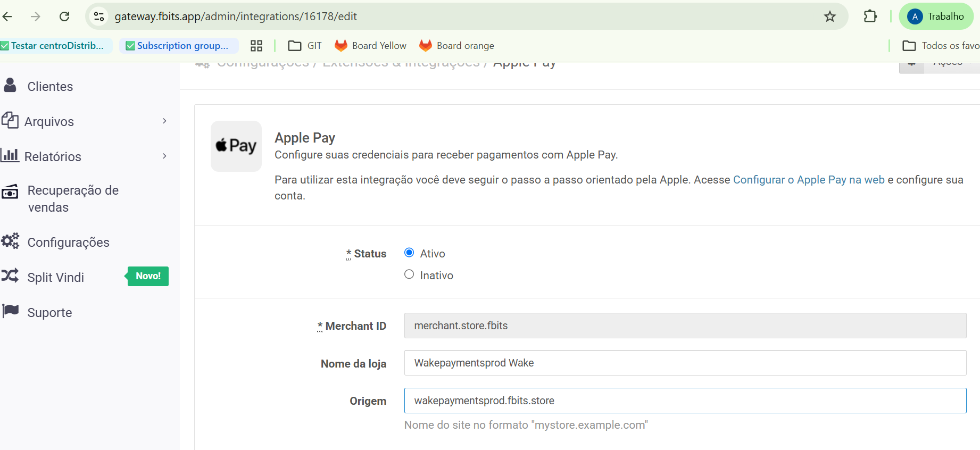
Task: Click the Recuperação de vendas money icon
Action: tap(10, 191)
